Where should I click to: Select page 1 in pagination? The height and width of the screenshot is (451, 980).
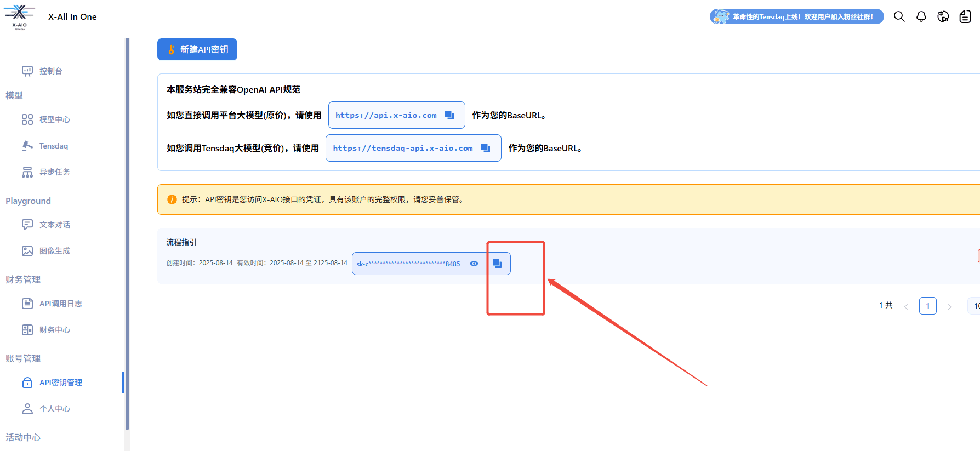pos(928,306)
